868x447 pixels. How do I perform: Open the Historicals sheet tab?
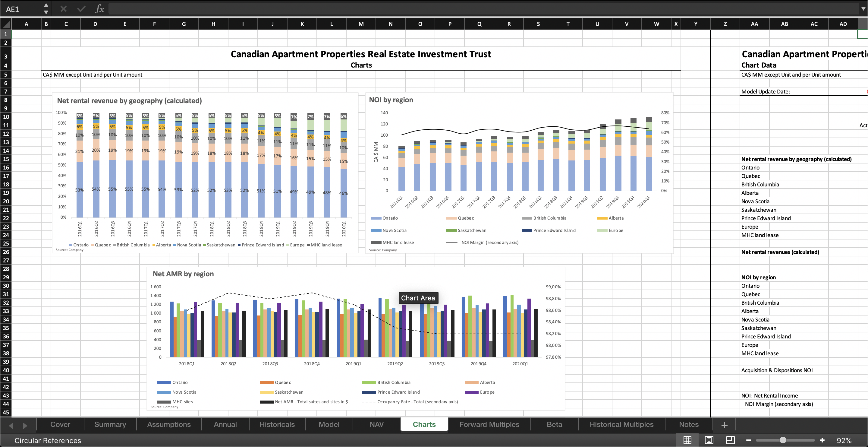(x=277, y=424)
